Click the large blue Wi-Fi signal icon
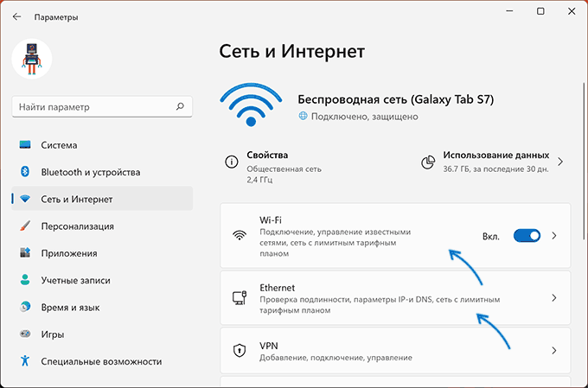The height and width of the screenshot is (388, 588). click(x=251, y=105)
